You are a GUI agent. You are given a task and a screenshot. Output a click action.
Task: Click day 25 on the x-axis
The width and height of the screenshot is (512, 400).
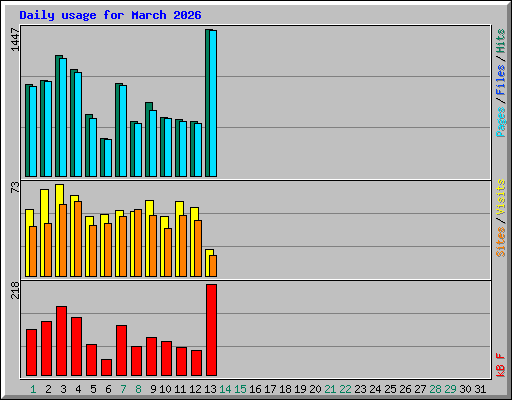pyautogui.click(x=390, y=389)
